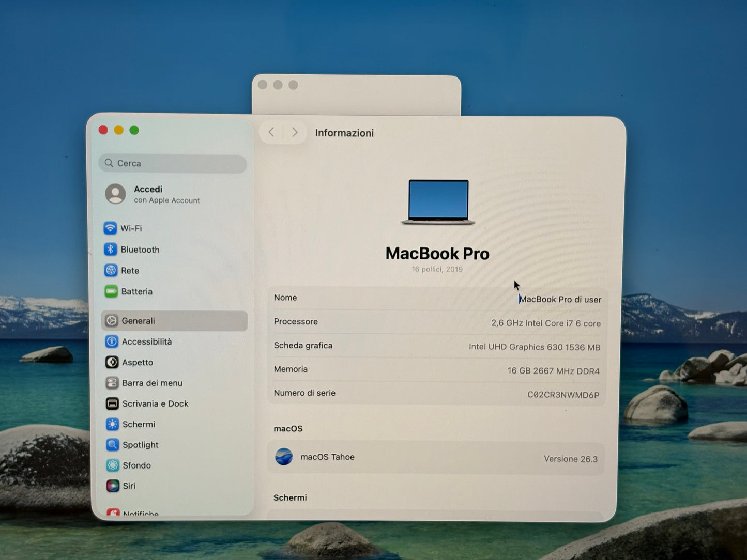
Task: Go back with the left chevron
Action: coord(271,132)
